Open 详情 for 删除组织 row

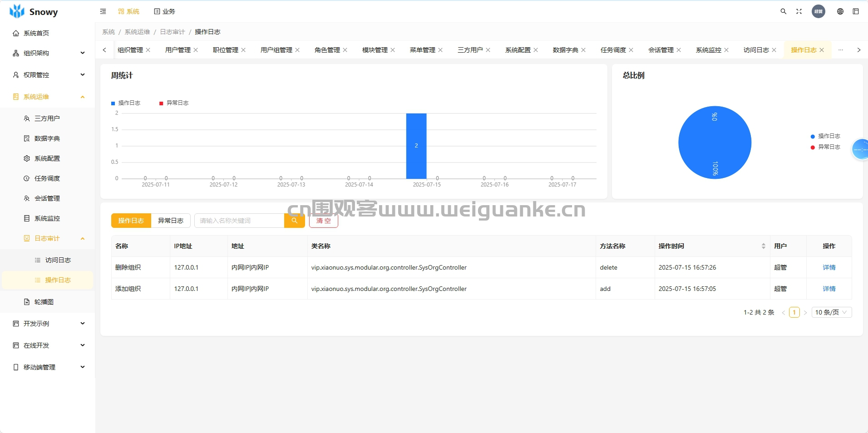(x=829, y=267)
